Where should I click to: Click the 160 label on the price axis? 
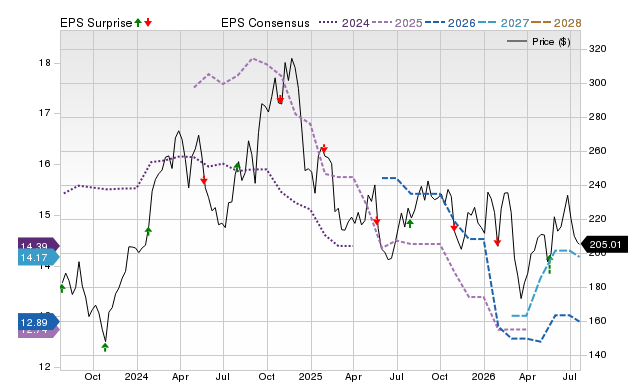(598, 321)
